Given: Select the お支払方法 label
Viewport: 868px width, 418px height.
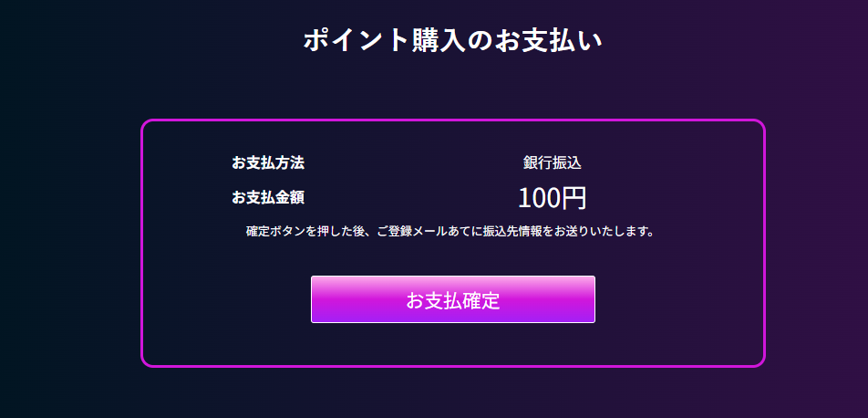Looking at the screenshot, I should [268, 163].
